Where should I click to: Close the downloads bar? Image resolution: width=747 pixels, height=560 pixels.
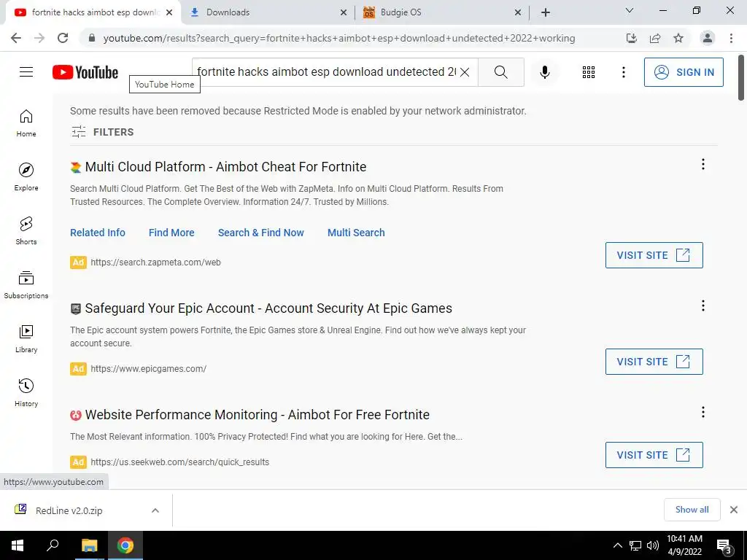[734, 510]
